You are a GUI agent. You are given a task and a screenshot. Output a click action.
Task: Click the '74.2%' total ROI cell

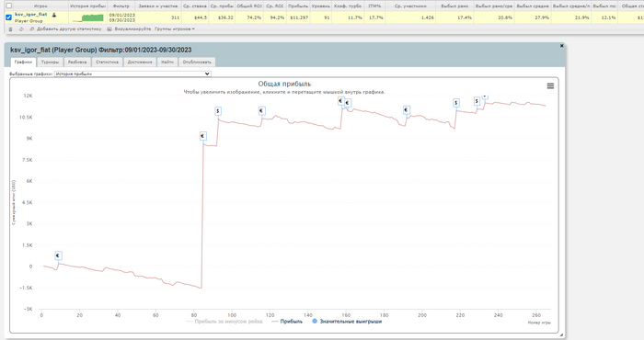[254, 17]
